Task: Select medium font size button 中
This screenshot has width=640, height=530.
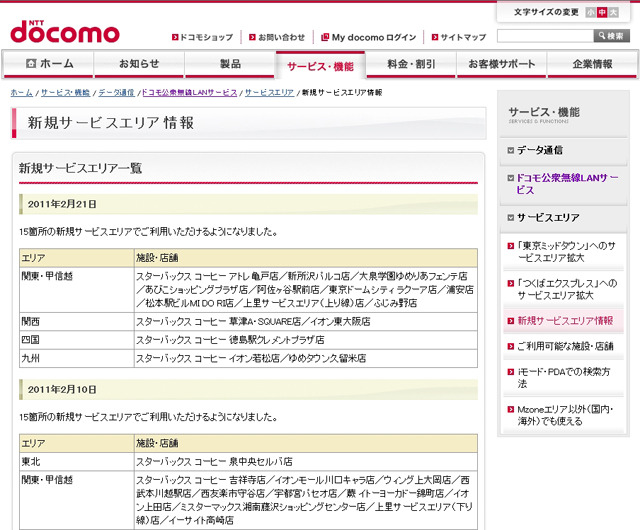Action: (602, 12)
